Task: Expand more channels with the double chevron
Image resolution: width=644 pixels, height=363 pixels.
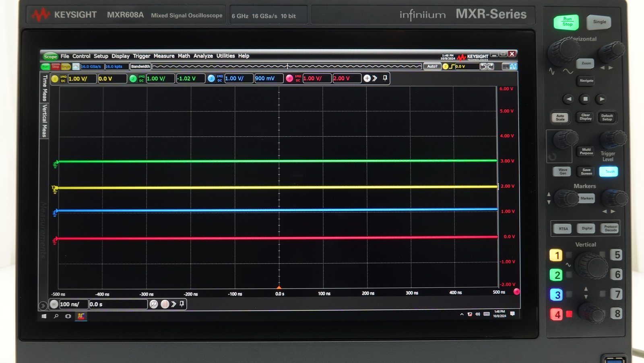Action: (375, 78)
